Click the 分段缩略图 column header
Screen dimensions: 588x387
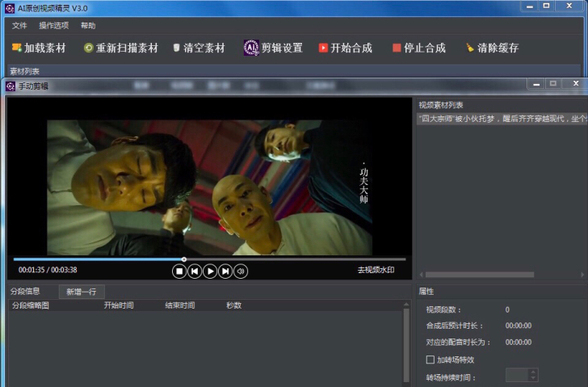(31, 305)
